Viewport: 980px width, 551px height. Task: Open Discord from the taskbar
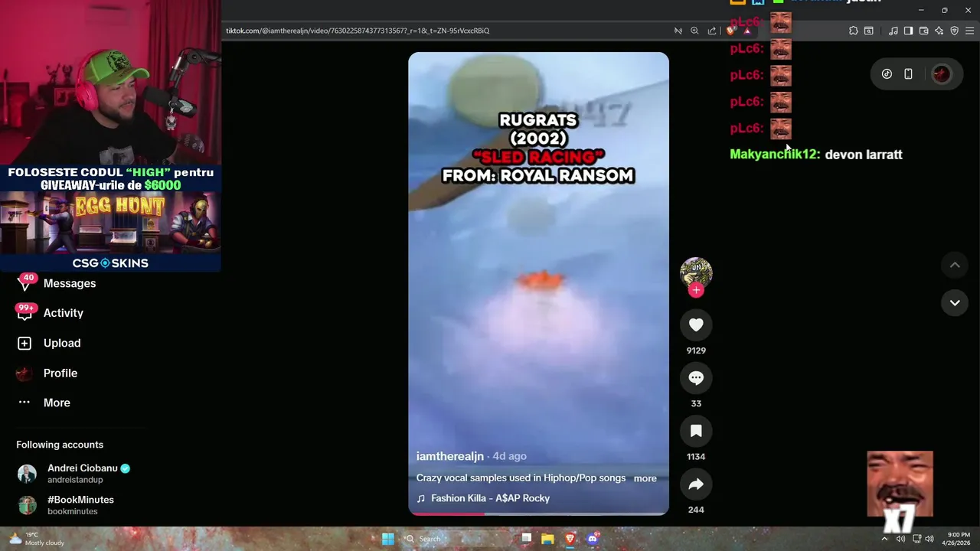pos(592,539)
